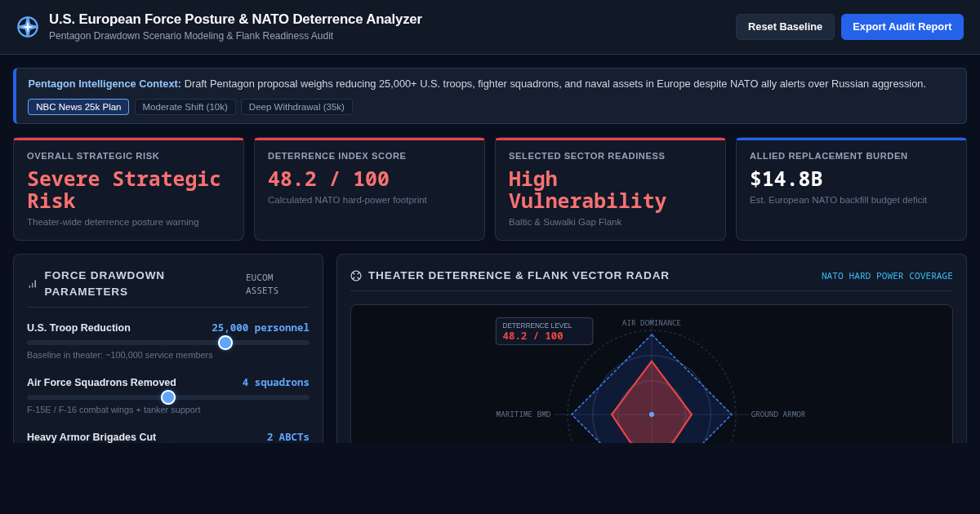Open the Overall Strategic Risk card

(128, 189)
